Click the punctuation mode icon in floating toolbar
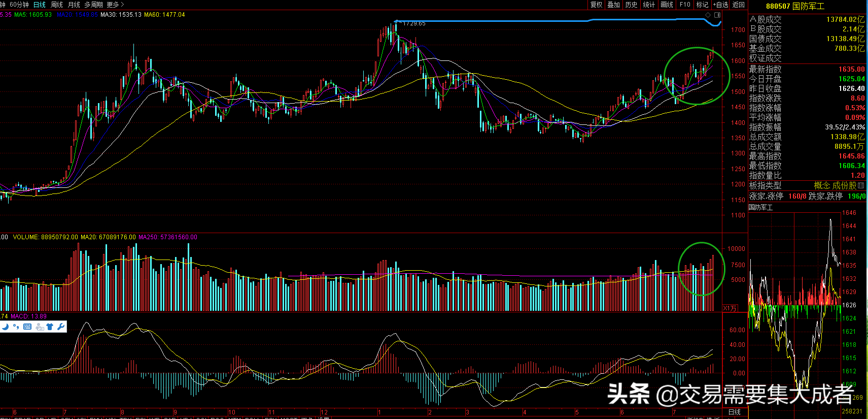This screenshot has height=419, width=868. (16, 327)
